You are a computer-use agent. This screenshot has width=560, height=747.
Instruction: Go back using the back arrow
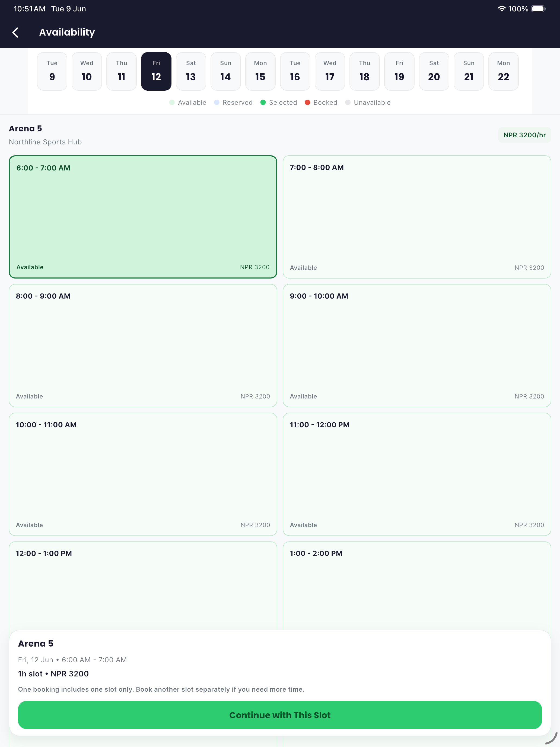[15, 32]
